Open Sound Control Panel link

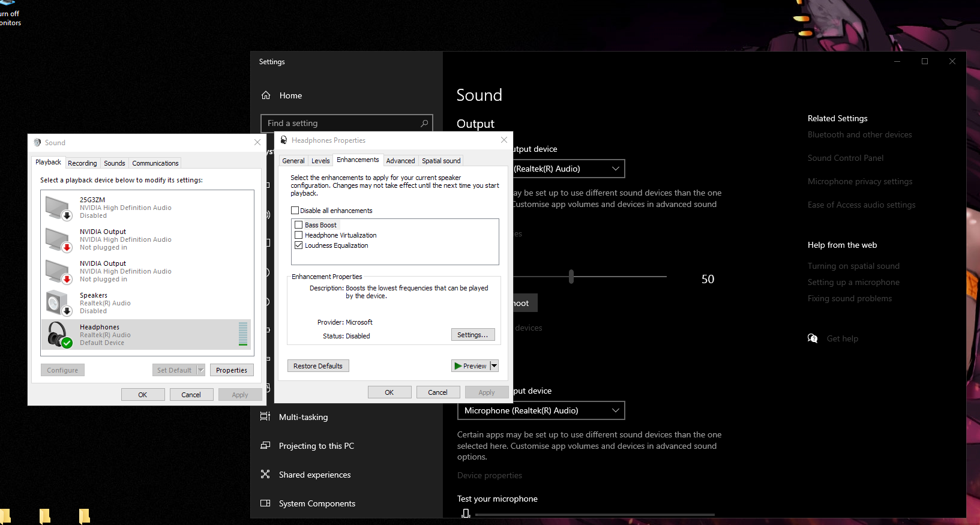846,158
